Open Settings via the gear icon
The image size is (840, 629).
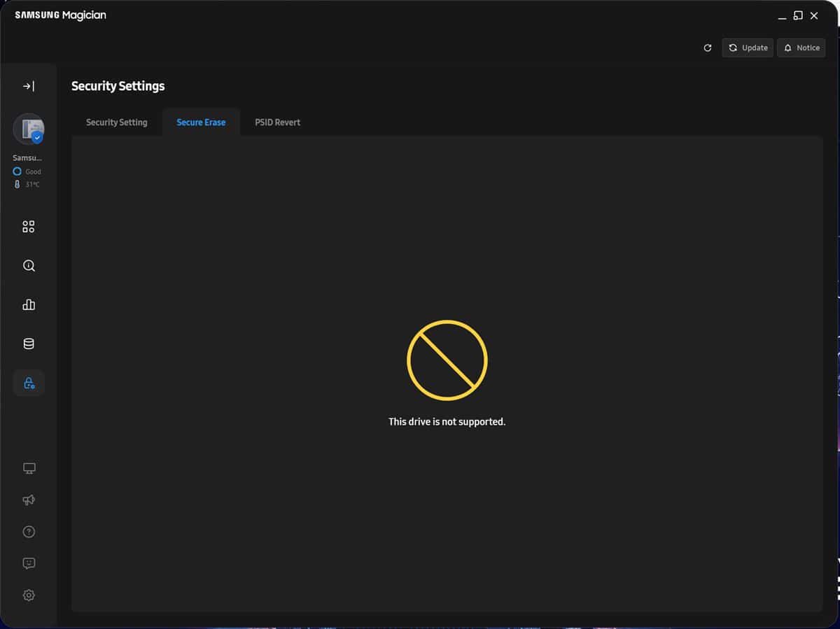pyautogui.click(x=29, y=595)
